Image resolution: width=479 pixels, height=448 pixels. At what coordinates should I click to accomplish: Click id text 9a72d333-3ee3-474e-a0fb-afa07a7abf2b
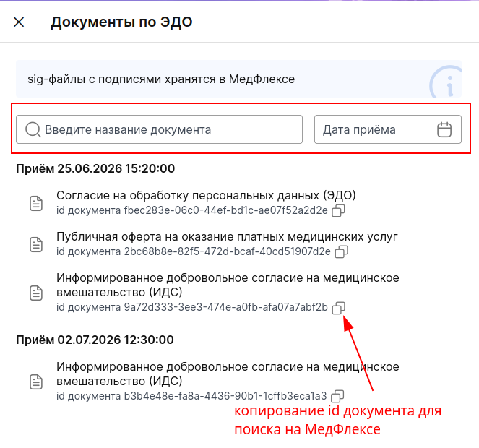pos(225,307)
